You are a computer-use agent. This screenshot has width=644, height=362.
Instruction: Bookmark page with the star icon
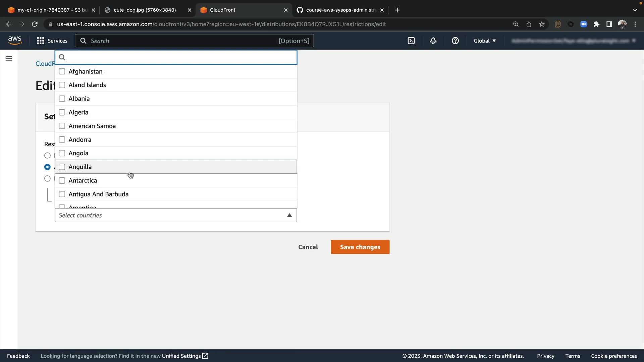542,24
